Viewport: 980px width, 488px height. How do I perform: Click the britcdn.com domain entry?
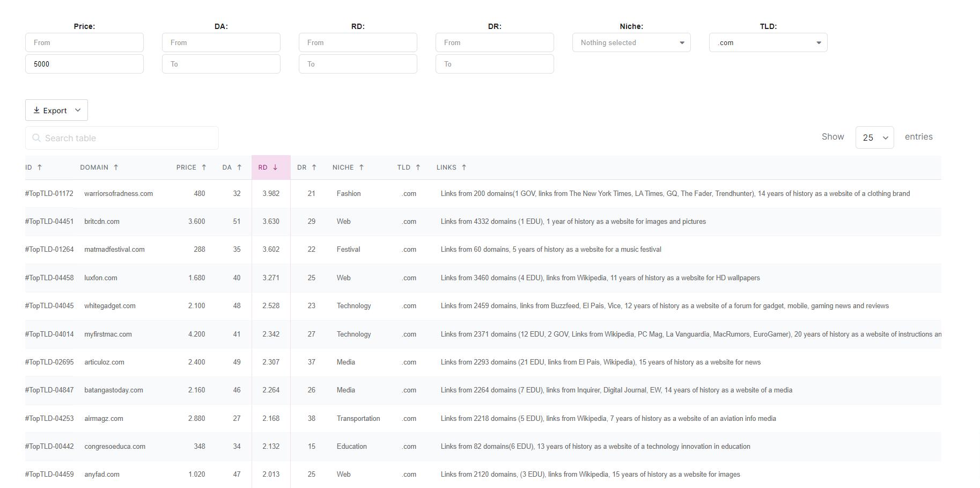point(102,222)
